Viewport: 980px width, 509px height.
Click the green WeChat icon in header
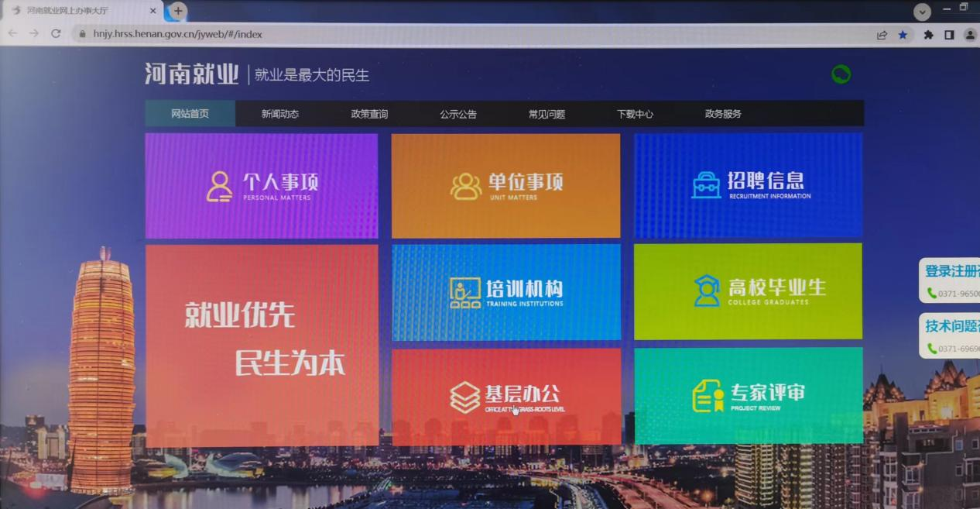point(841,74)
